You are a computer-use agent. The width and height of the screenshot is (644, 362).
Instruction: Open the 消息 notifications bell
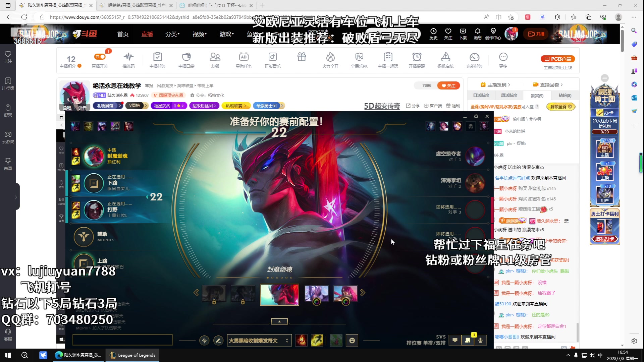point(478,34)
